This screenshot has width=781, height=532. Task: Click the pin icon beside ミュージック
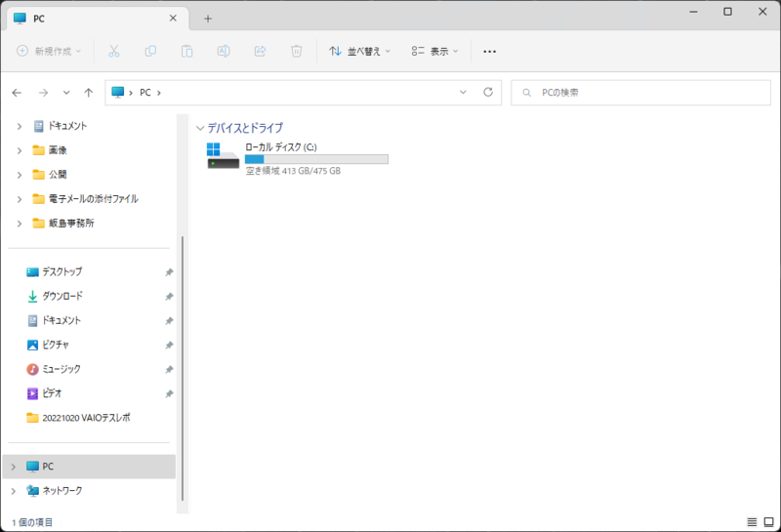tap(169, 369)
